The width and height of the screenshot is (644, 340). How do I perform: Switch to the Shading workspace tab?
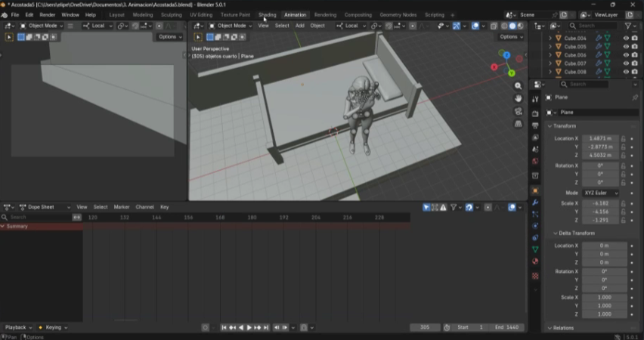[x=267, y=14]
